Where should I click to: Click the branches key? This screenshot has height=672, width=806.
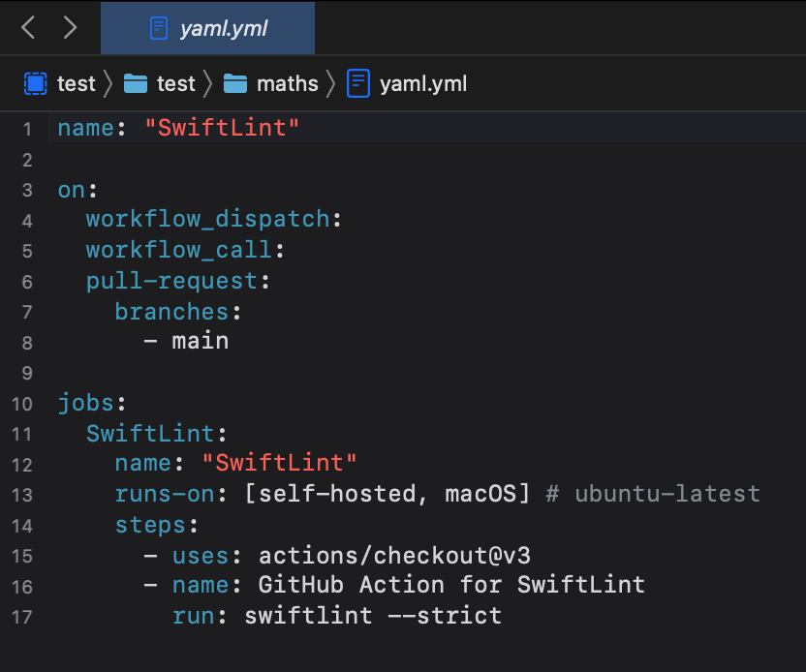[171, 312]
